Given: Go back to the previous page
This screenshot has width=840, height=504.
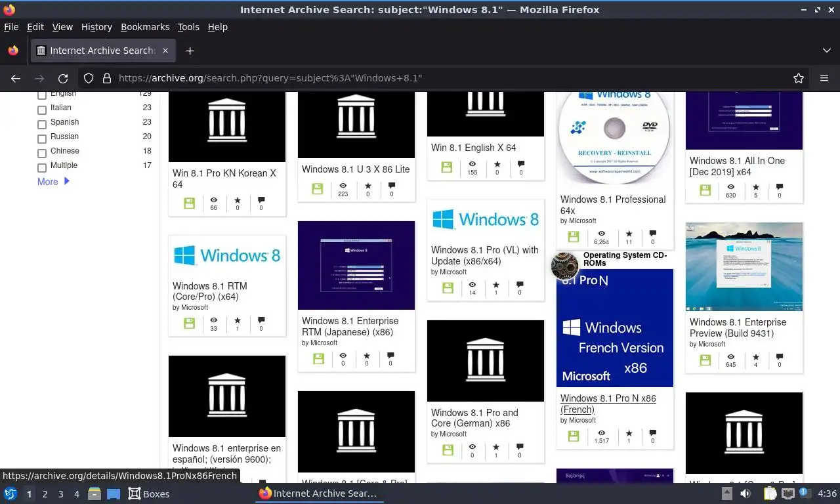Looking at the screenshot, I should tap(16, 78).
